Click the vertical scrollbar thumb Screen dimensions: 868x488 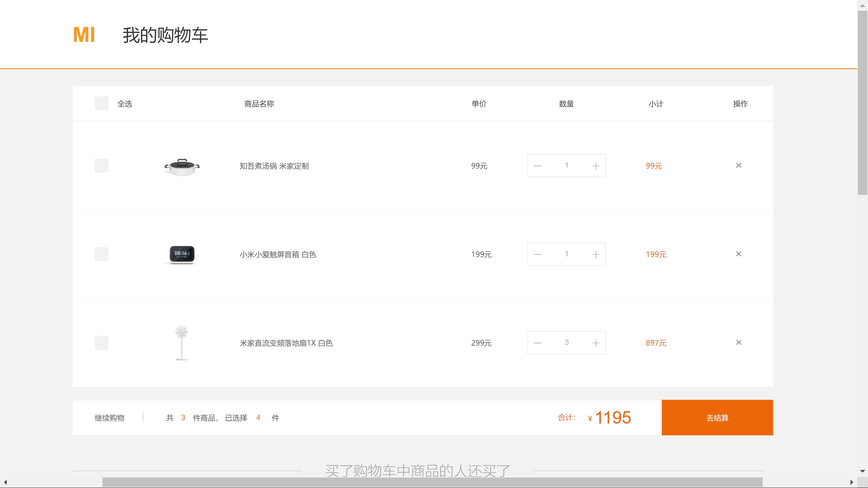pos(863,103)
